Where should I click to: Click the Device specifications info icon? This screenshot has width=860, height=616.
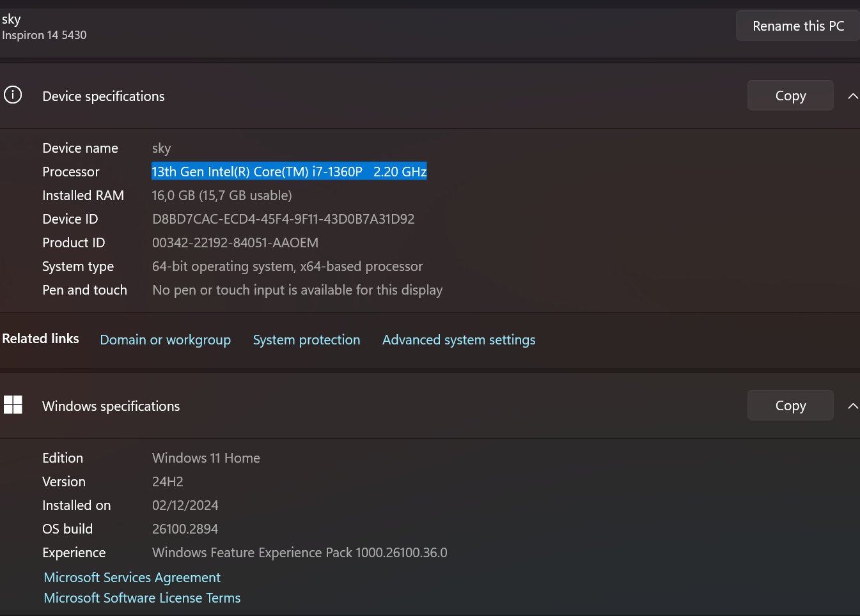13,95
